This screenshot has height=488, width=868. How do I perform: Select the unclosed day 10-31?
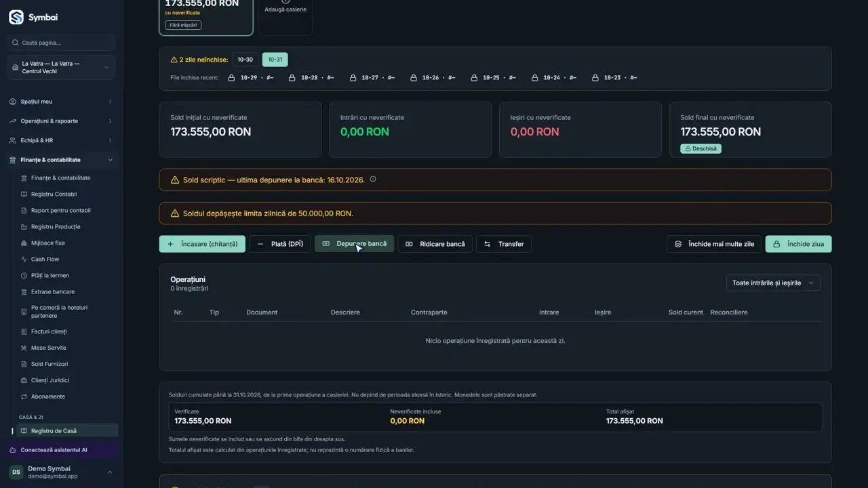tap(275, 60)
